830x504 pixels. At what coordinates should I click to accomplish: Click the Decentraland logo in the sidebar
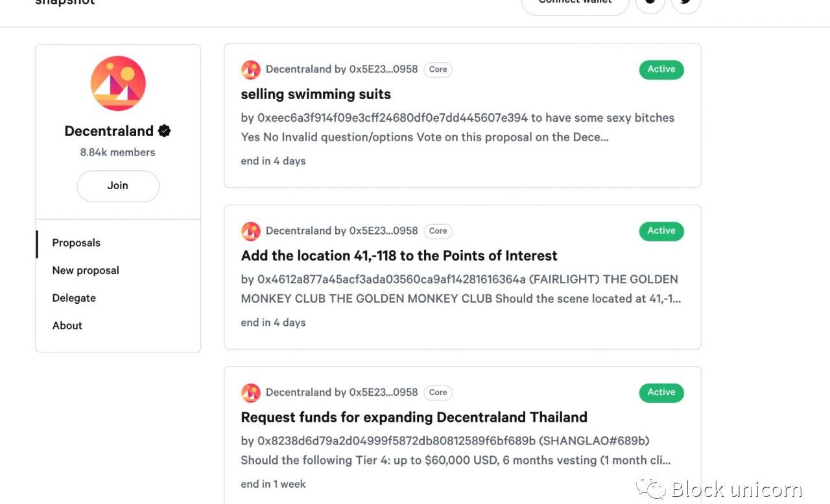pos(118,84)
